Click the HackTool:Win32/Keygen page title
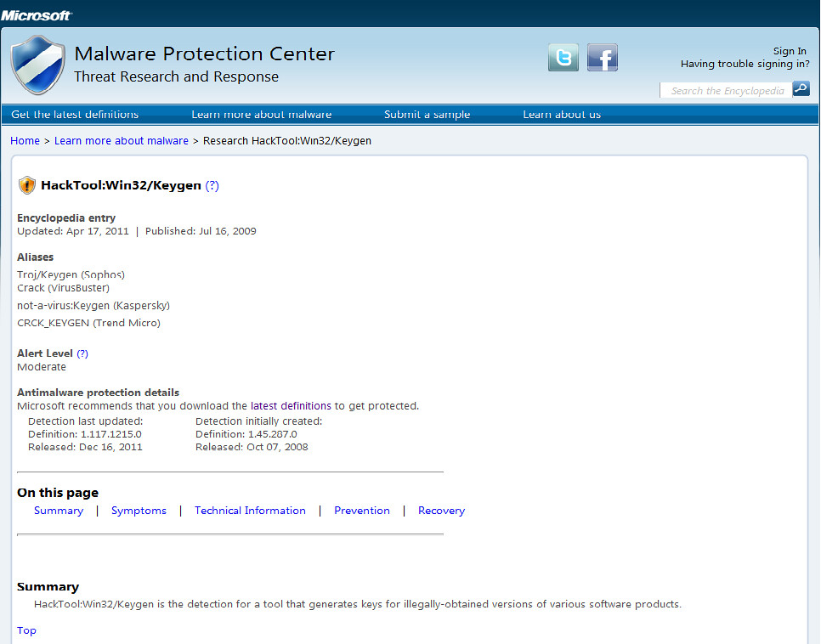 click(121, 185)
